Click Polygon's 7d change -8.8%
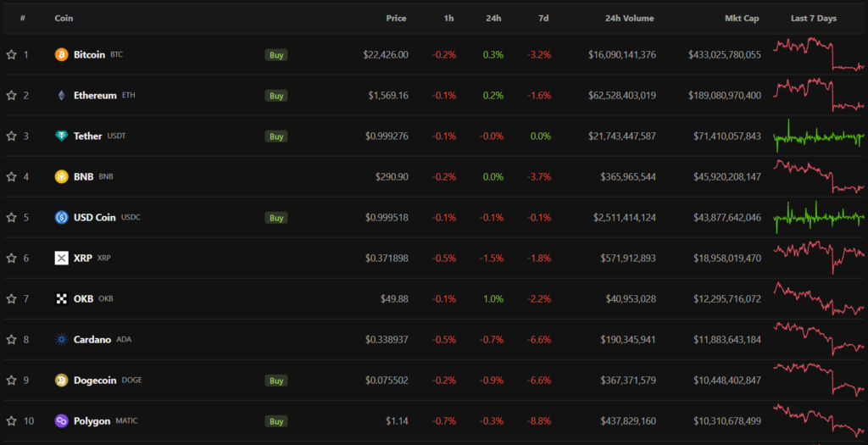Image resolution: width=868 pixels, height=445 pixels. pyautogui.click(x=539, y=420)
